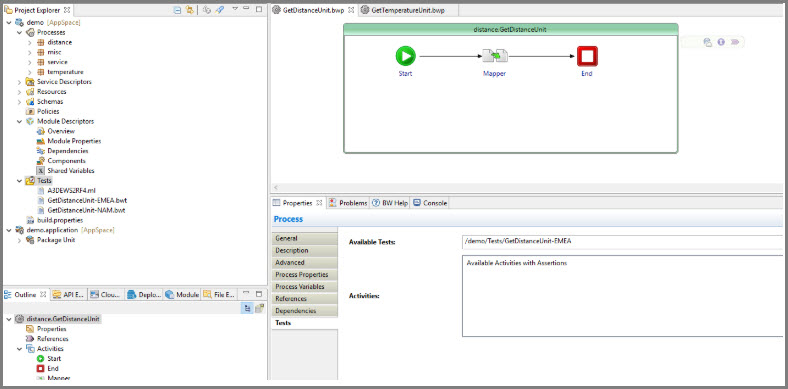This screenshot has width=788, height=389.
Task: Expand the Schemas folder
Action: tap(20, 102)
